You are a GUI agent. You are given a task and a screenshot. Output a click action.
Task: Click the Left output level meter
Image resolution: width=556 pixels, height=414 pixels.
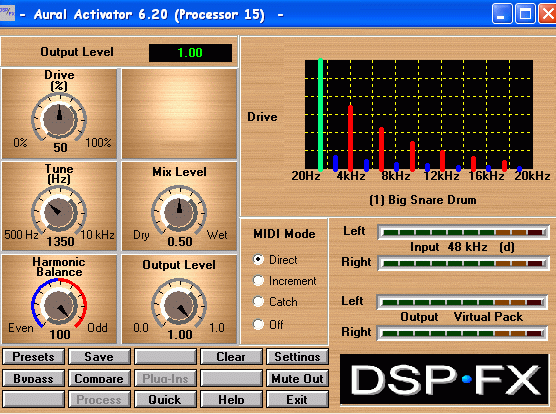(x=462, y=302)
